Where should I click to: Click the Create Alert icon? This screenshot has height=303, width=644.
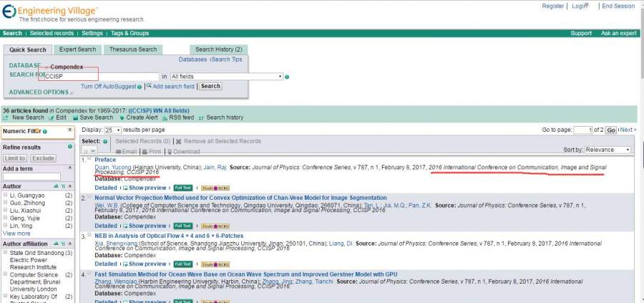[122, 117]
